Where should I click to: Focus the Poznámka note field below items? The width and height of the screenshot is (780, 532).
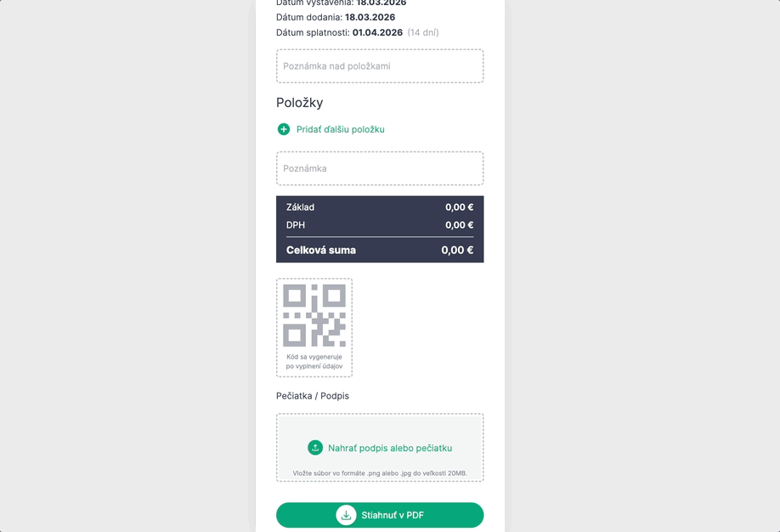tap(380, 168)
